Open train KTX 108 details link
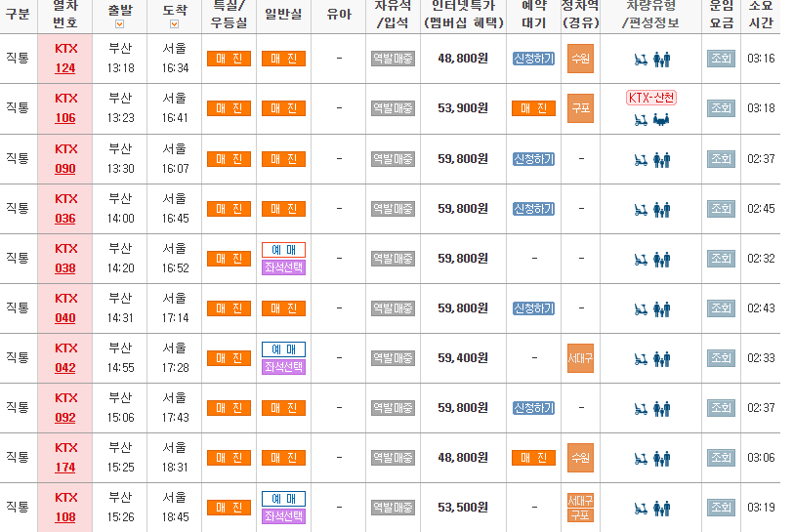793x532 pixels. [65, 517]
